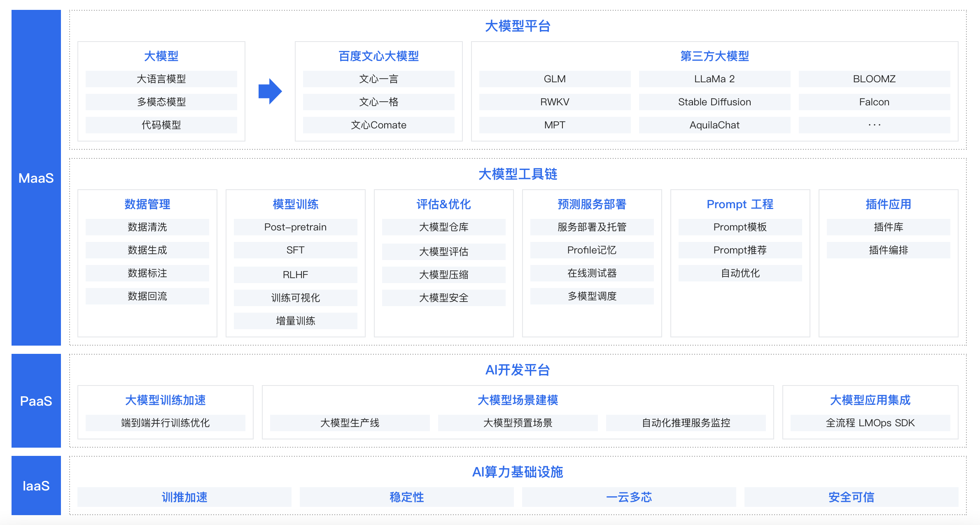980x525 pixels.
Task: Select 文心Comate entry
Action: [x=379, y=125]
